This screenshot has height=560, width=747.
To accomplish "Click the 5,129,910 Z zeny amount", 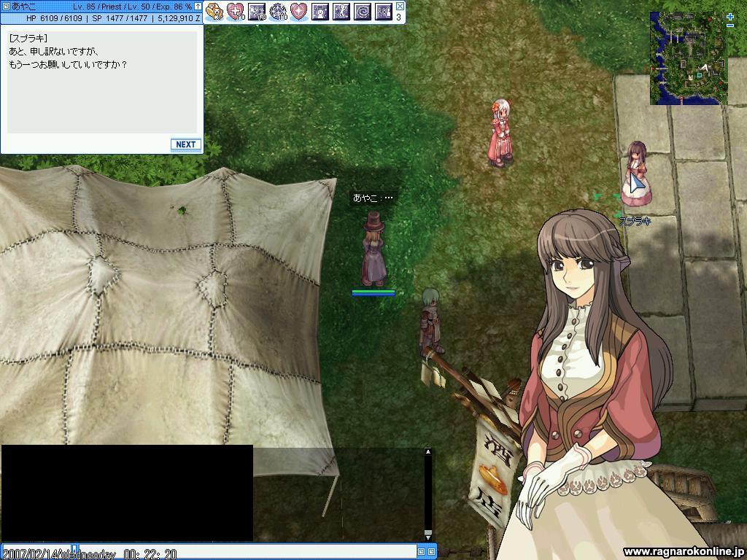I will [x=179, y=18].
